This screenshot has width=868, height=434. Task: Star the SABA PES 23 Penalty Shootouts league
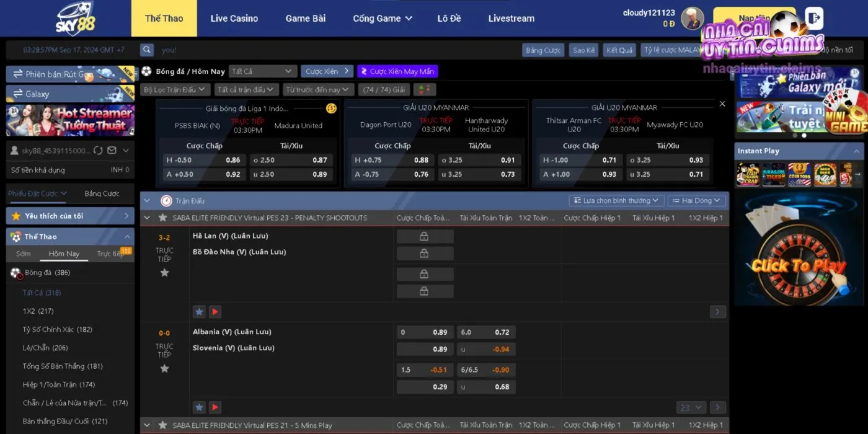click(x=162, y=218)
